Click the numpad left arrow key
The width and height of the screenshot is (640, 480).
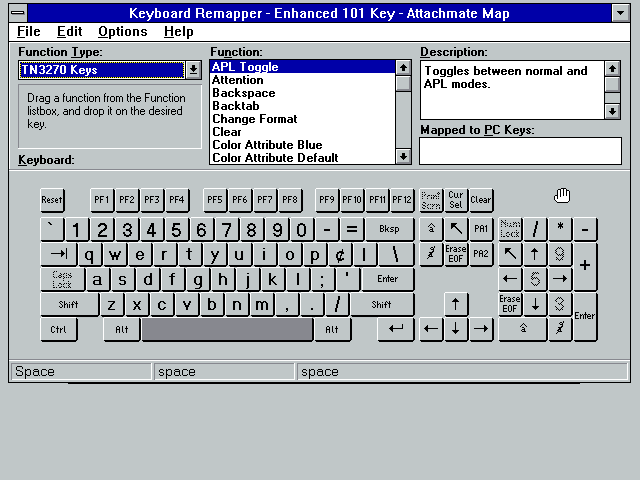pyautogui.click(x=510, y=280)
